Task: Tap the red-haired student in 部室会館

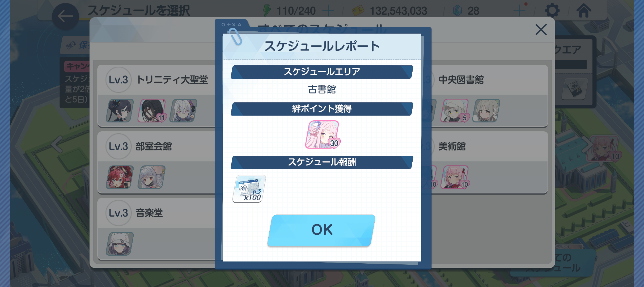Action: coord(120,177)
